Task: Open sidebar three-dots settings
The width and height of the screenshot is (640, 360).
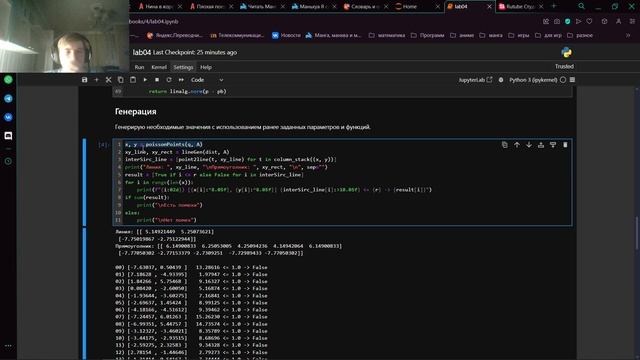Action: (8, 346)
